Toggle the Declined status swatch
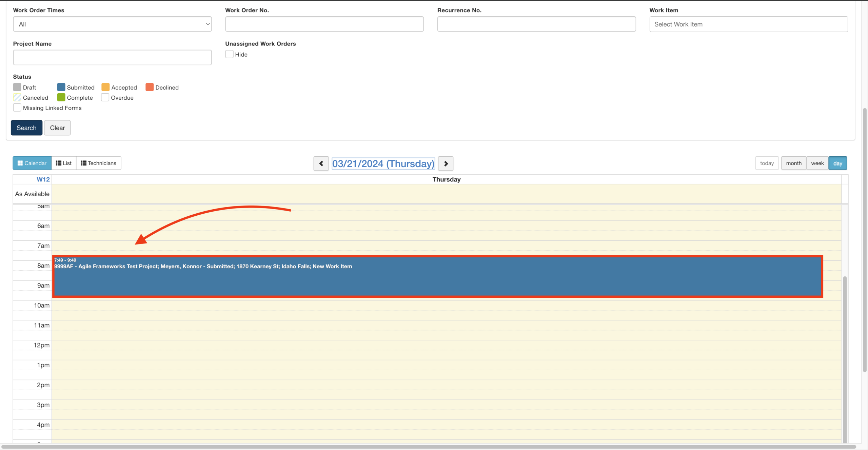This screenshot has width=868, height=450. click(x=150, y=87)
